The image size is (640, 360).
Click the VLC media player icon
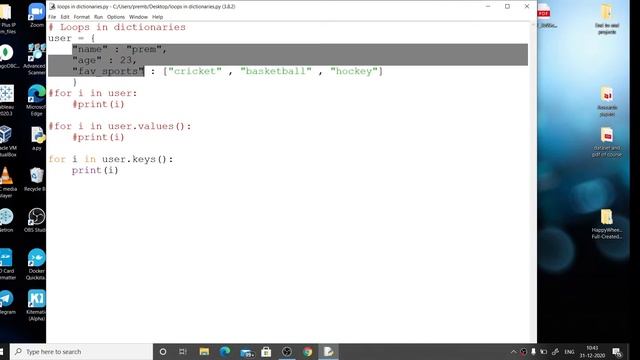click(7, 182)
